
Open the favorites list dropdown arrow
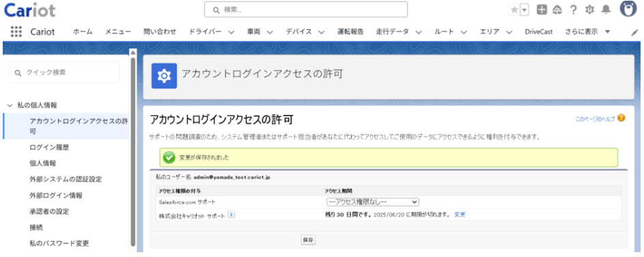[524, 10]
